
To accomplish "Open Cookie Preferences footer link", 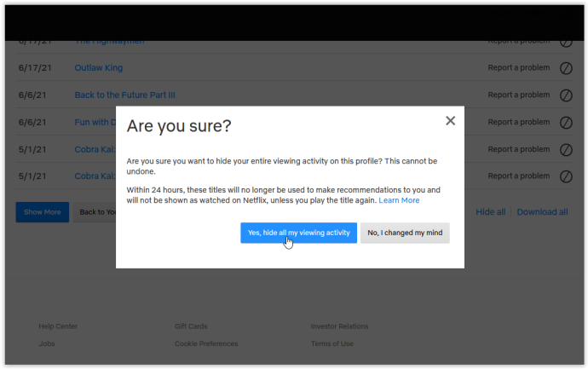I will (x=206, y=344).
